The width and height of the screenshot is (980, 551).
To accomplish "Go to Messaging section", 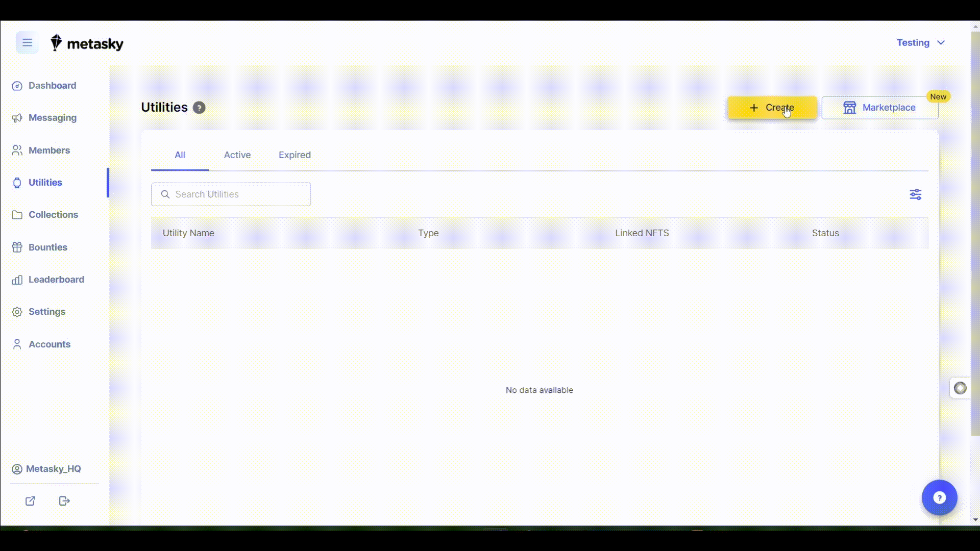I will pyautogui.click(x=52, y=118).
